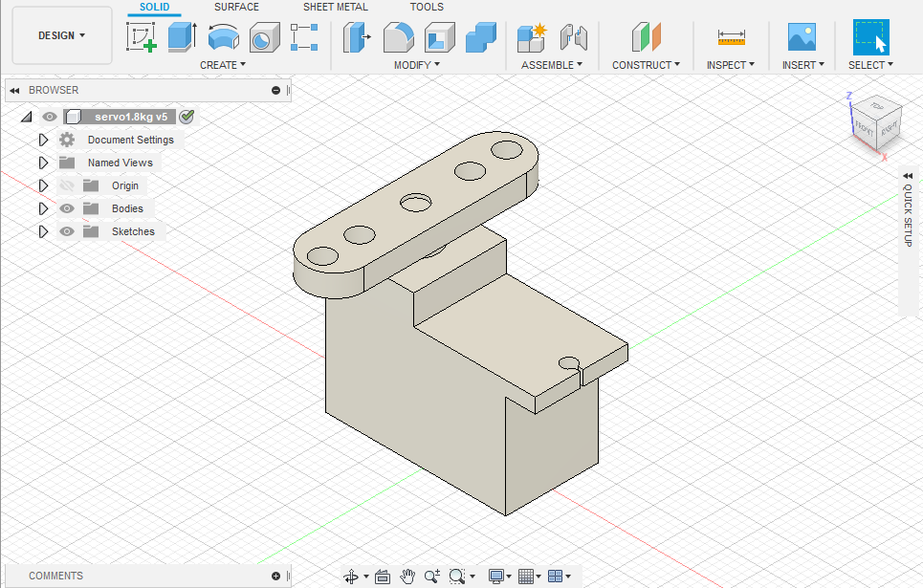923x588 pixels.
Task: Select the servo1.8kg v5 root component
Action: coord(130,117)
